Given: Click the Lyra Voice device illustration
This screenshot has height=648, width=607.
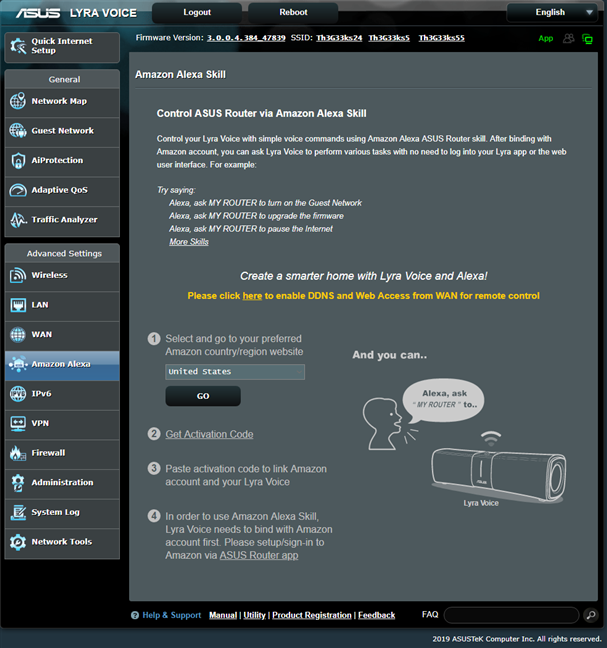Looking at the screenshot, I should coord(499,475).
